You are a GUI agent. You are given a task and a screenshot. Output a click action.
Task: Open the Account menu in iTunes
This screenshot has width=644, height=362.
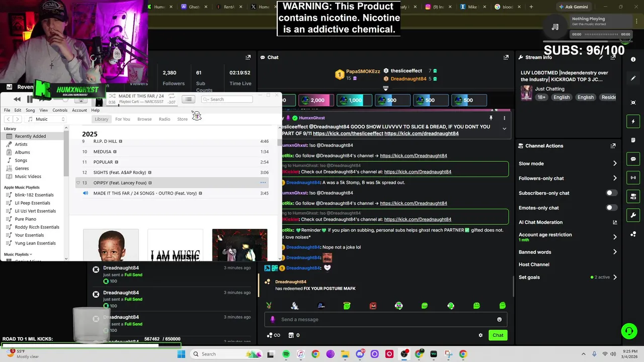coord(79,110)
